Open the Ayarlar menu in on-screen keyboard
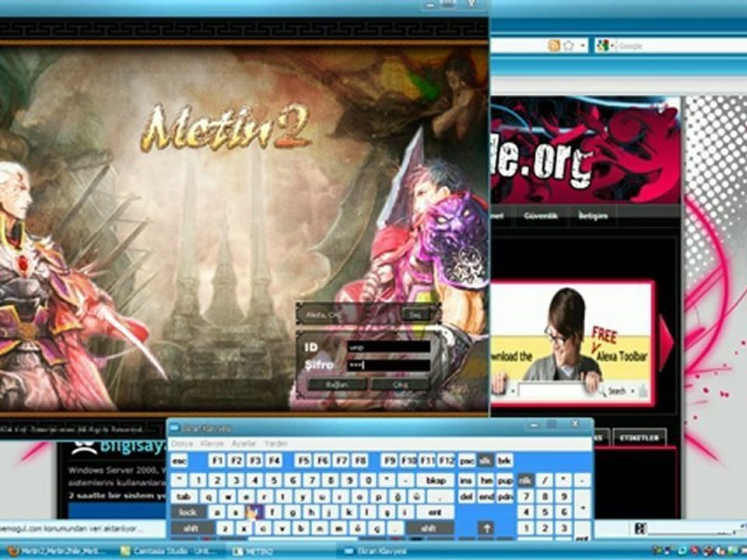 point(244,443)
